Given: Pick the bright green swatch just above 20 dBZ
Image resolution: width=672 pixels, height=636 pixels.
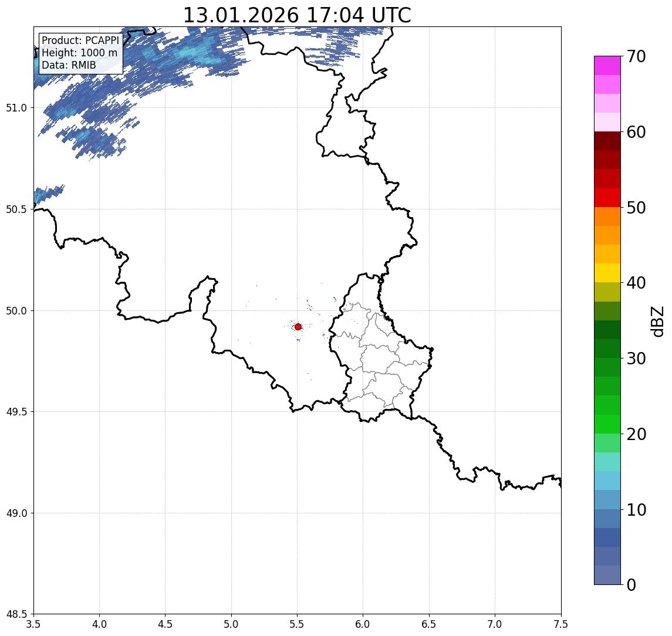Looking at the screenshot, I should point(607,424).
